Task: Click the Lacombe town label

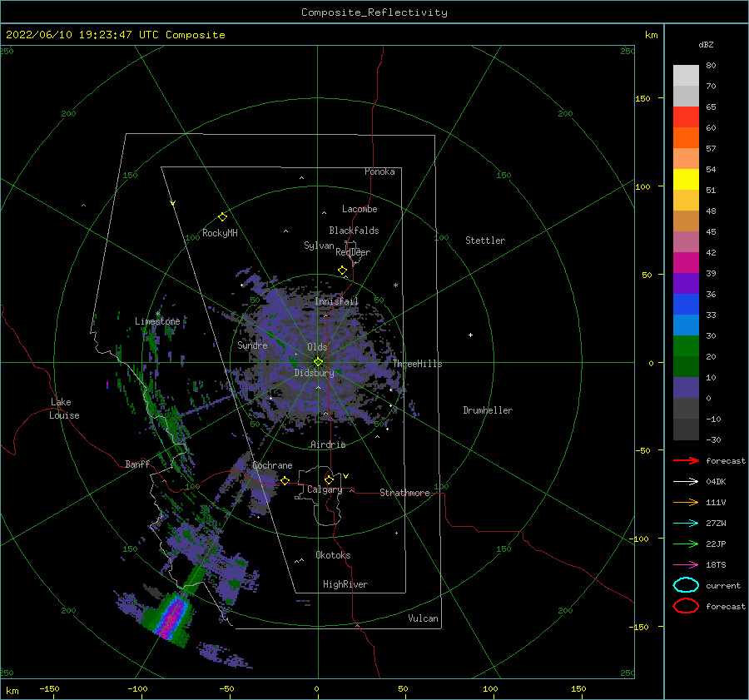Action: click(x=360, y=209)
